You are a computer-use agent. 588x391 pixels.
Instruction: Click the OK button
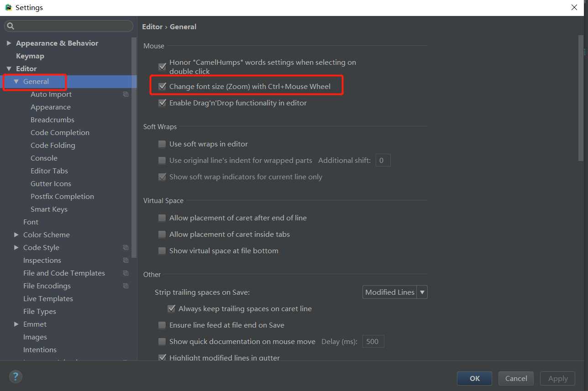pos(474,378)
